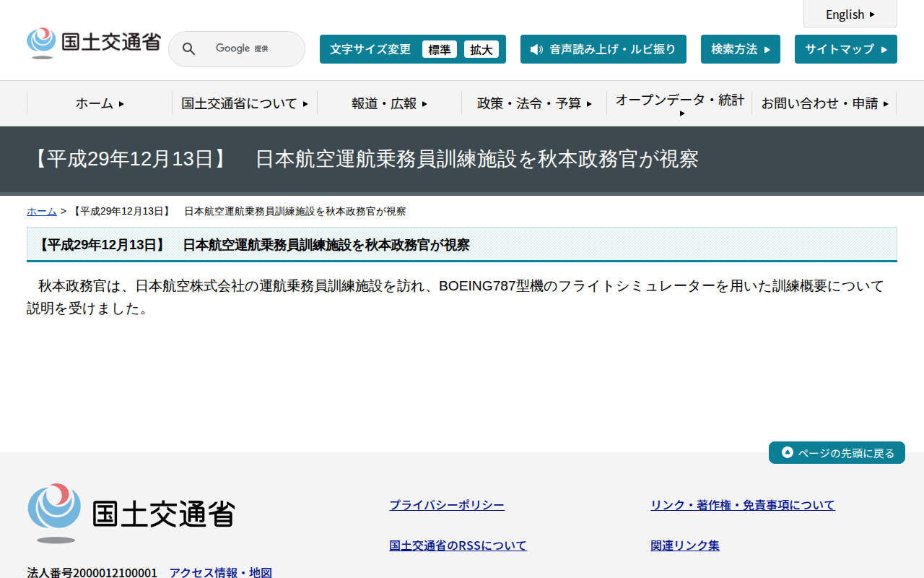
Task: Click the ホーム breadcrumb link
Action: (x=41, y=211)
